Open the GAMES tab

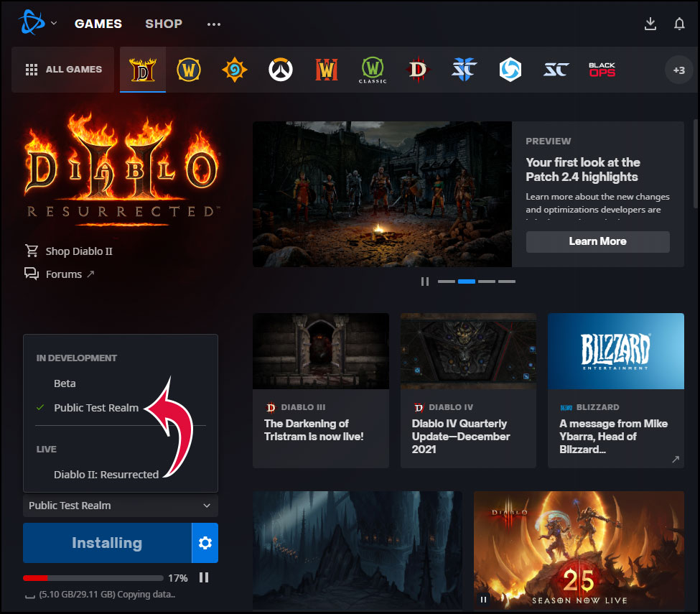[x=98, y=24]
